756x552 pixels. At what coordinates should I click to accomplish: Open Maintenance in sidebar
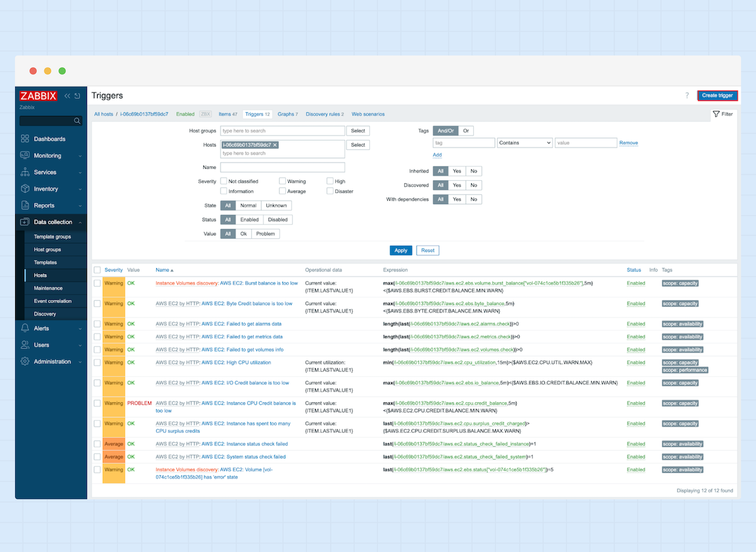tap(48, 288)
